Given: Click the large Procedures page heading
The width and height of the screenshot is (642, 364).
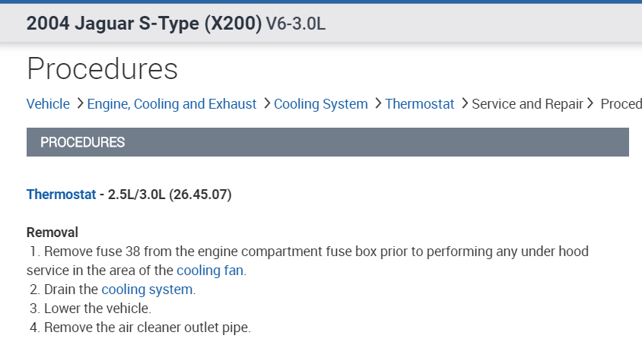Looking at the screenshot, I should (x=102, y=68).
